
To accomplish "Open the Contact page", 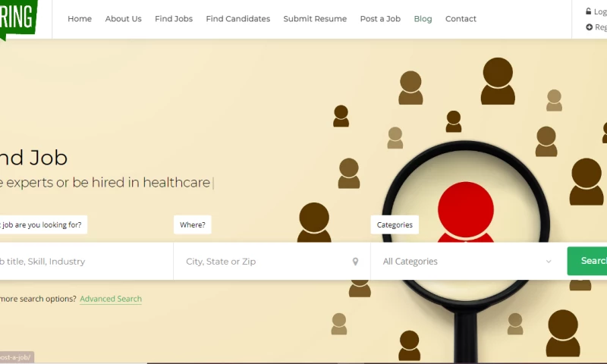I will point(461,19).
